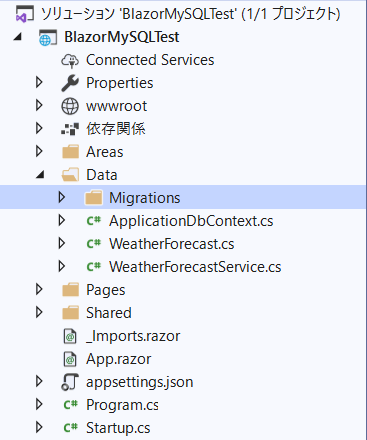Expand the Shared folder
367x440 pixels.
click(x=39, y=312)
